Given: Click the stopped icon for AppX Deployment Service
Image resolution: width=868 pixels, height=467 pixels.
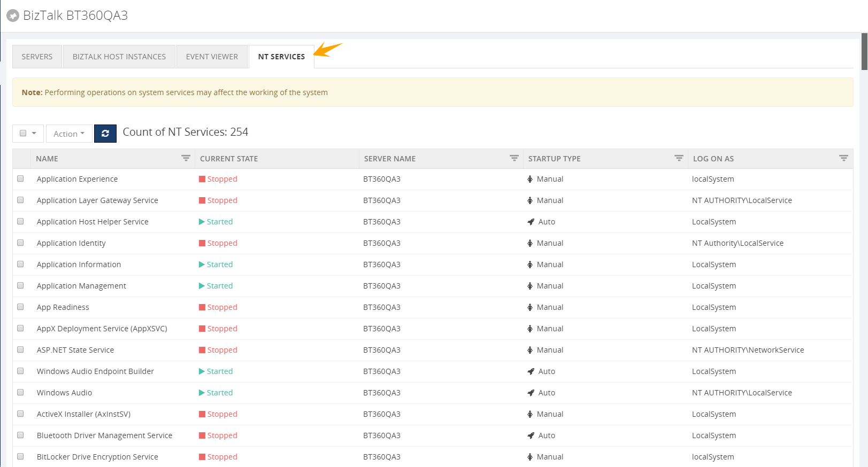Looking at the screenshot, I should pos(202,329).
